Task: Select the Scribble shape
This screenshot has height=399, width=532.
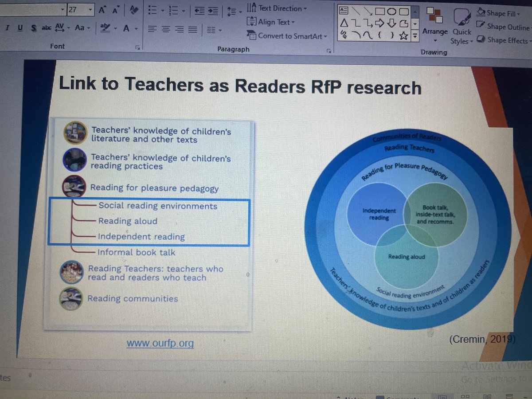Action: pos(344,35)
